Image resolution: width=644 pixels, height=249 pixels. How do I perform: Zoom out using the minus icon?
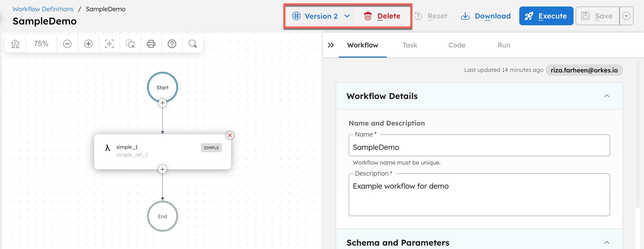point(67,43)
